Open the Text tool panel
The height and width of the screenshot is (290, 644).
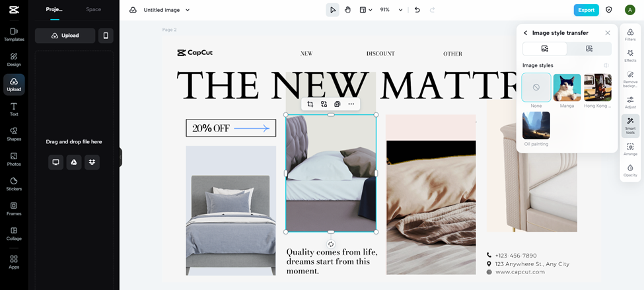(x=14, y=109)
